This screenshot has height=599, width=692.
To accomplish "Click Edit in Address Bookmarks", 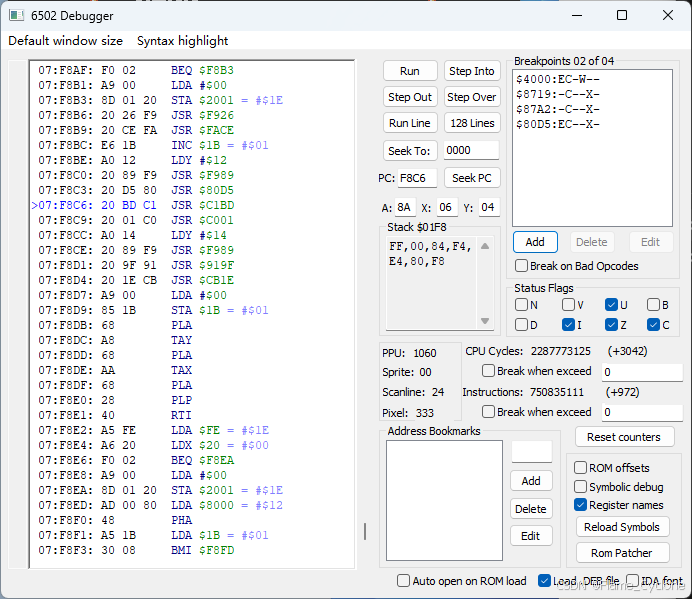I will 531,536.
